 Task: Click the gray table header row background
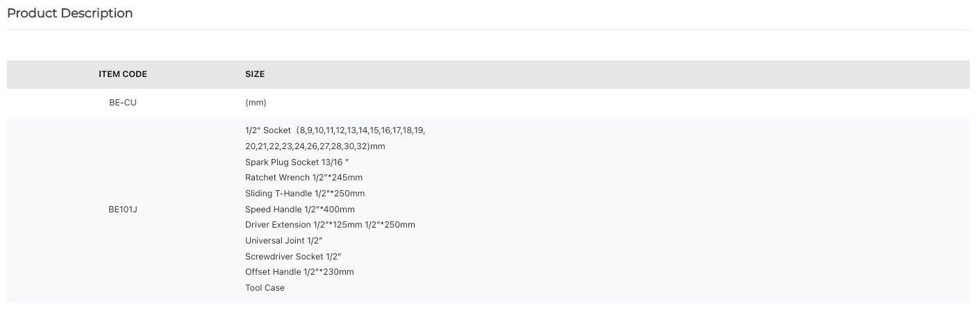488,74
